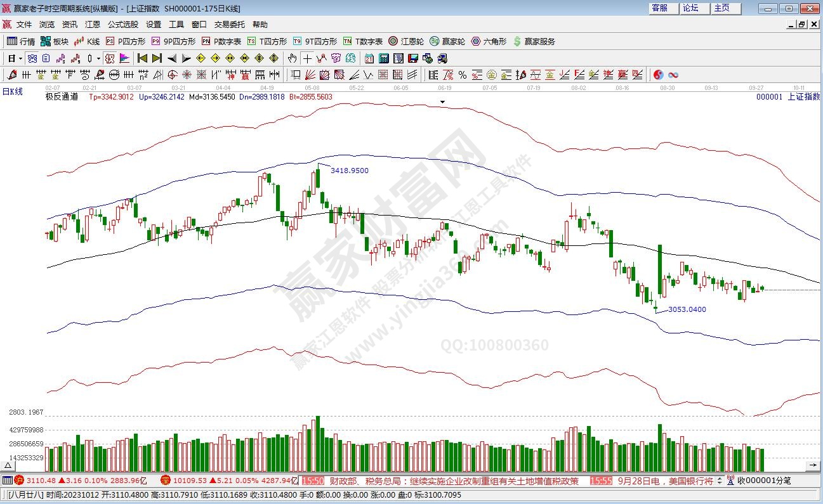Open the 行情 market quotes view
The height and width of the screenshot is (504, 823).
tap(21, 42)
